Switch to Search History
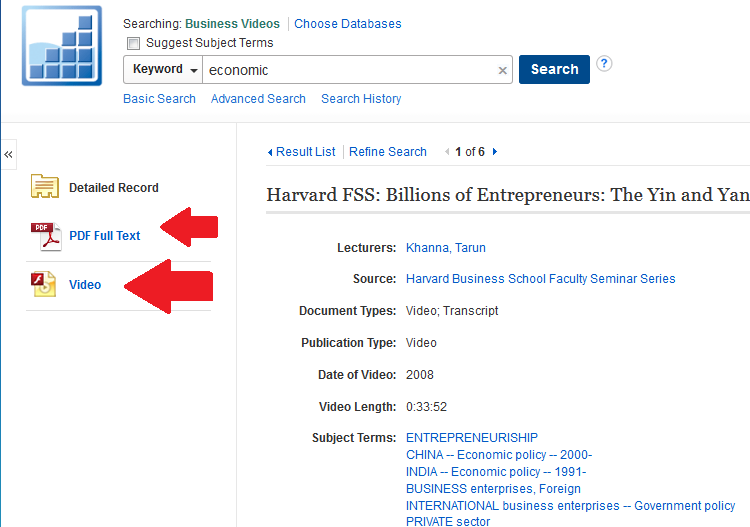The height and width of the screenshot is (527, 750). [361, 99]
